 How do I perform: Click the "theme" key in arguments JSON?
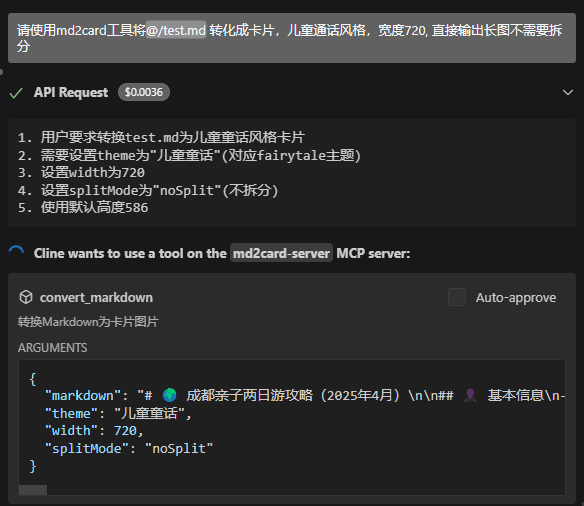[67, 413]
